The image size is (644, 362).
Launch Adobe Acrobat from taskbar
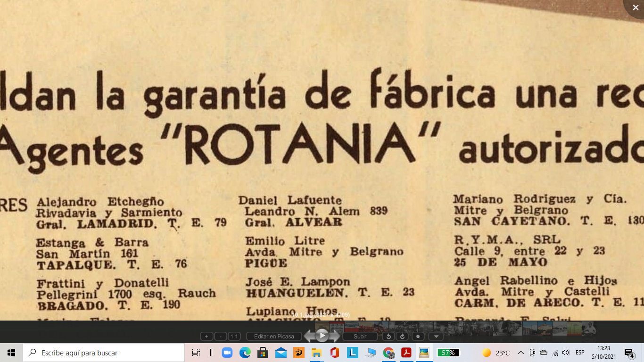coord(406,353)
